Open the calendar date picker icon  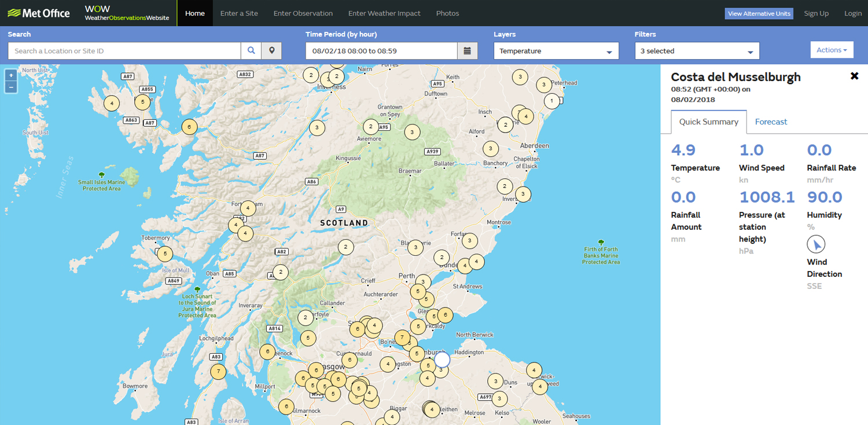(467, 51)
